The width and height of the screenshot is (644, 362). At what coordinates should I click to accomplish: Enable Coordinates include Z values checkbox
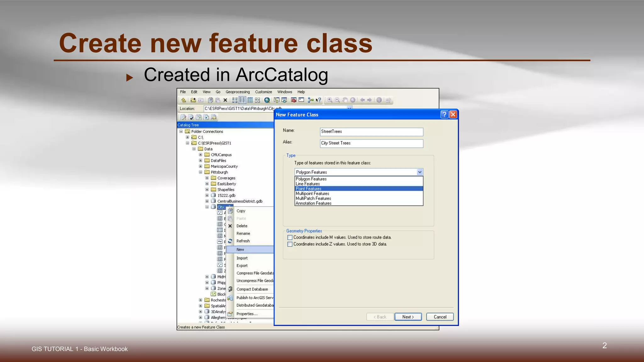click(290, 244)
